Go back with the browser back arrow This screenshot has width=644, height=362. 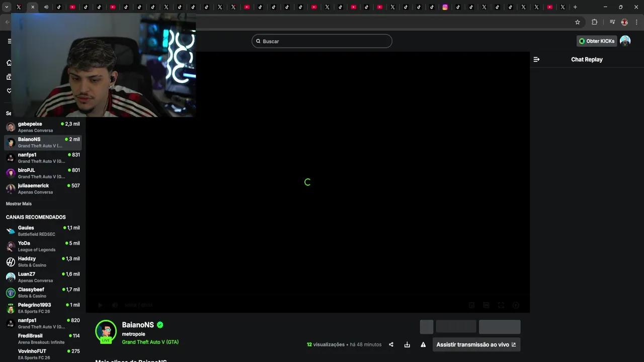pyautogui.click(x=7, y=22)
